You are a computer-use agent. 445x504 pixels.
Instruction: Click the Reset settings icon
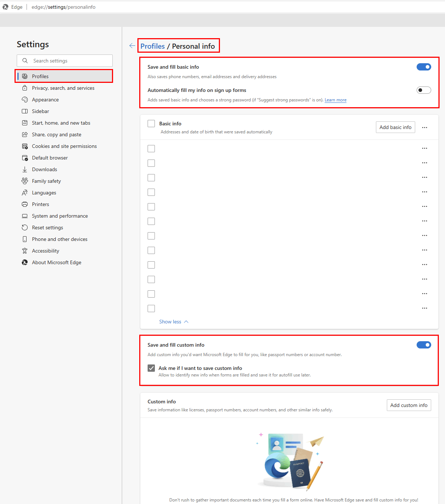(x=25, y=227)
